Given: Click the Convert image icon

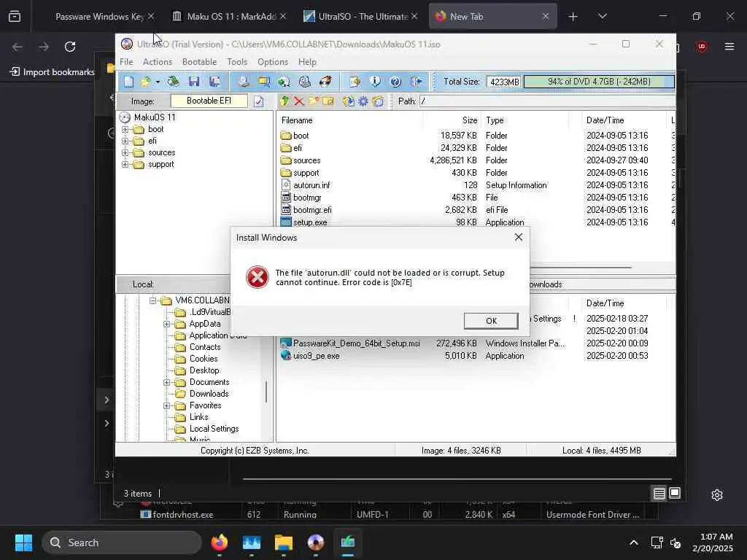Looking at the screenshot, I should [284, 82].
